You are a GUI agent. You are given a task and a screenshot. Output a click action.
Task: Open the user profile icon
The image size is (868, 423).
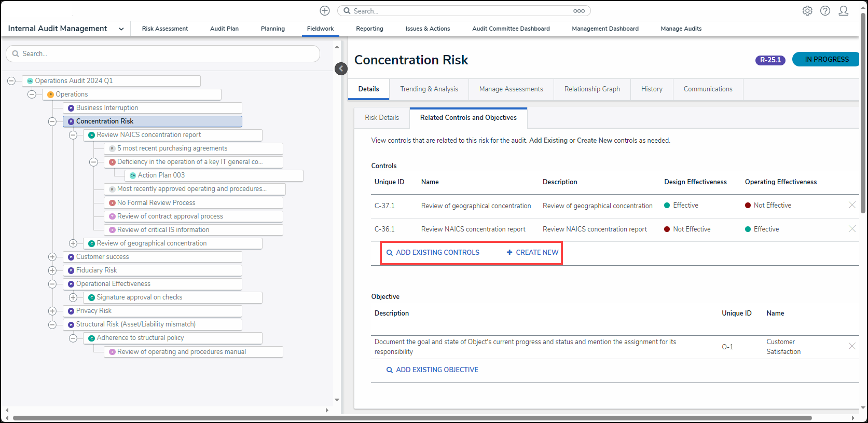tap(844, 11)
